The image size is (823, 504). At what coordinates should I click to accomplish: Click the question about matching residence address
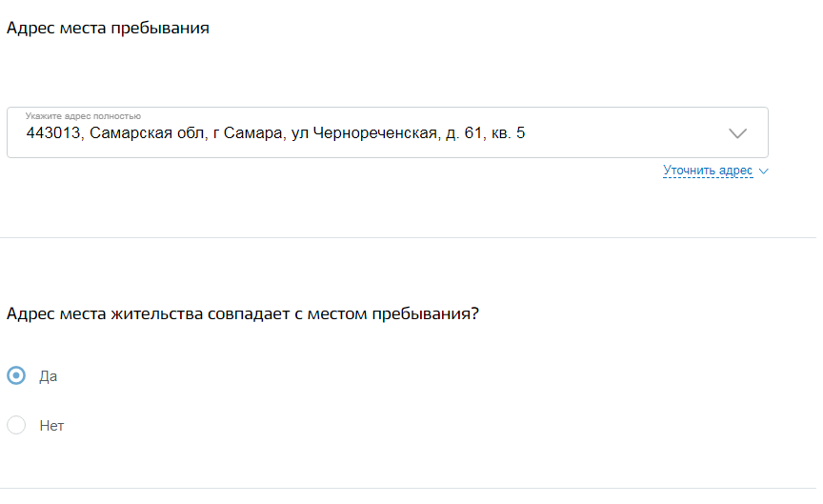coord(242,313)
